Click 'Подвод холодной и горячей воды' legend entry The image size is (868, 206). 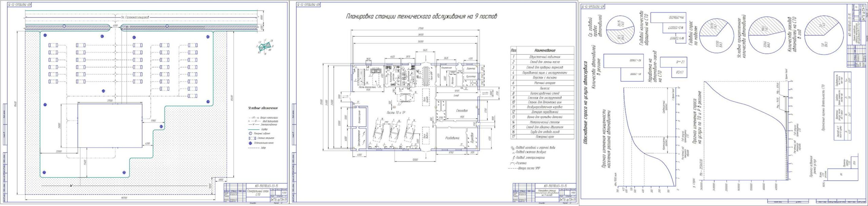coord(533,148)
